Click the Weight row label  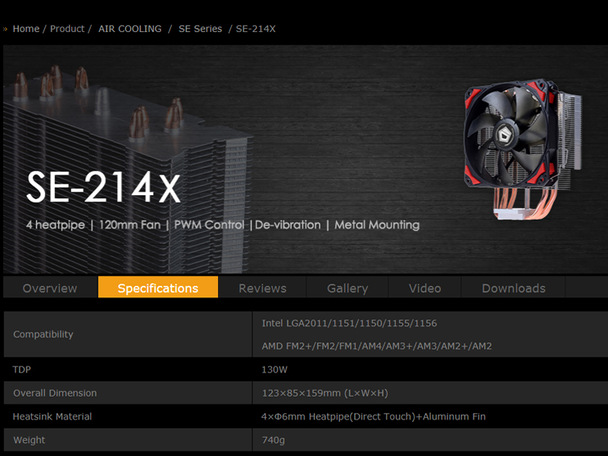click(29, 440)
